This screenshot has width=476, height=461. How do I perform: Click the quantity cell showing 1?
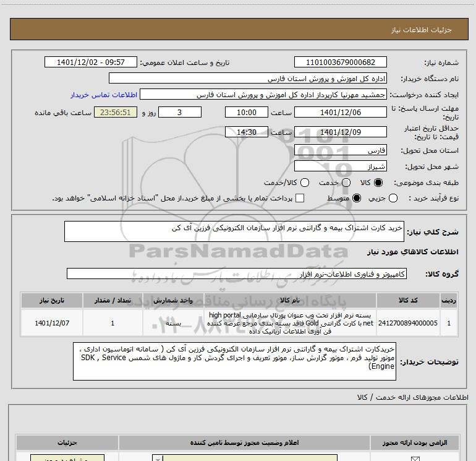pyautogui.click(x=113, y=323)
